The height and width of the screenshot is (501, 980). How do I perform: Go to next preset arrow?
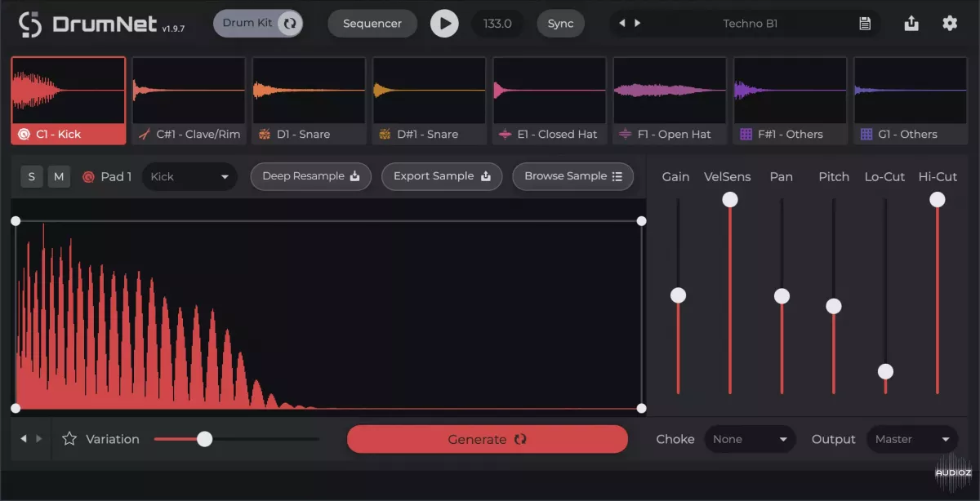[638, 24]
